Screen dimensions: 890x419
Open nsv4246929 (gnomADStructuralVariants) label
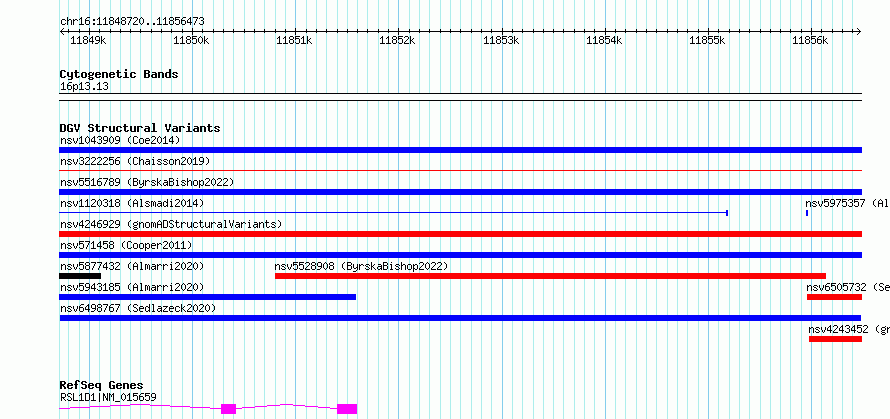[171, 224]
